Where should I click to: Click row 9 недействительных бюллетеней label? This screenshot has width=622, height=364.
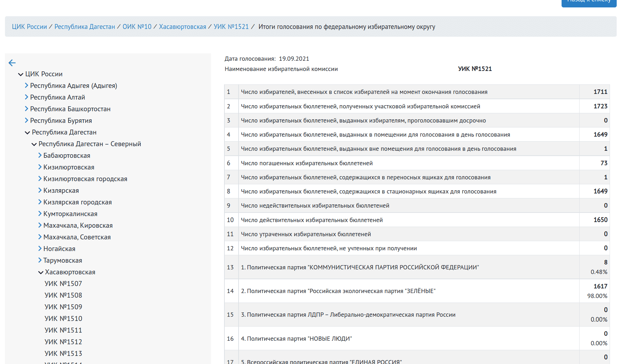[315, 205]
